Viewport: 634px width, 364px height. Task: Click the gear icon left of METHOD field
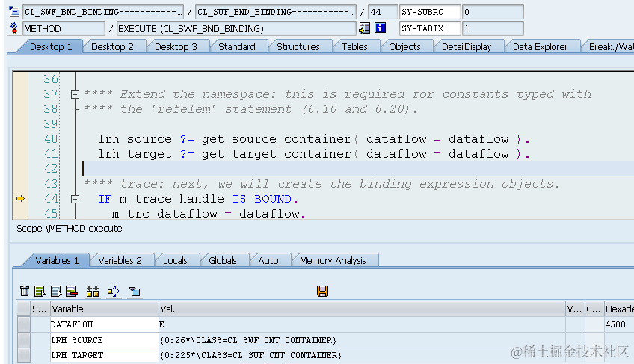click(x=13, y=28)
